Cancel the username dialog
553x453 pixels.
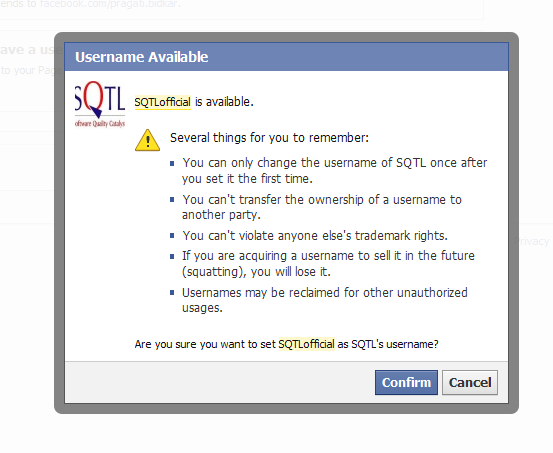(470, 382)
